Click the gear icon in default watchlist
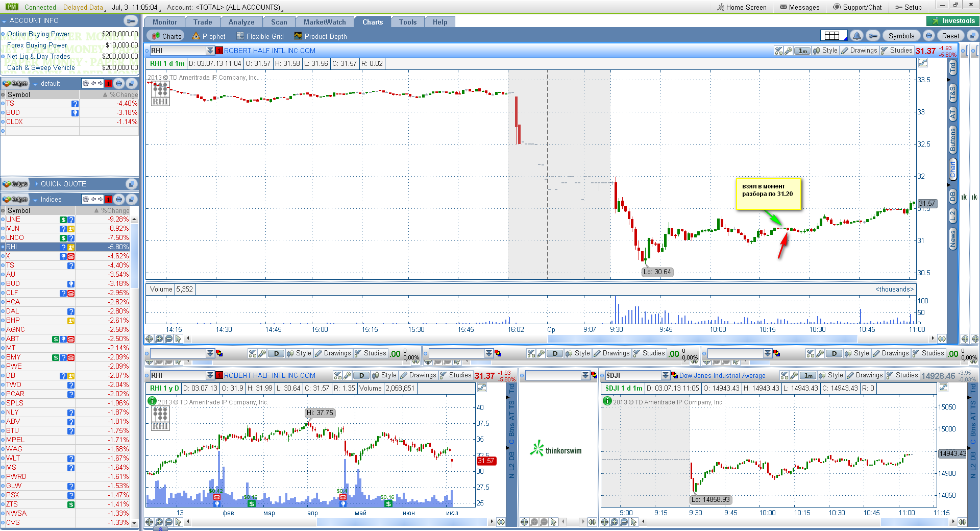This screenshot has height=531, width=980. click(86, 84)
